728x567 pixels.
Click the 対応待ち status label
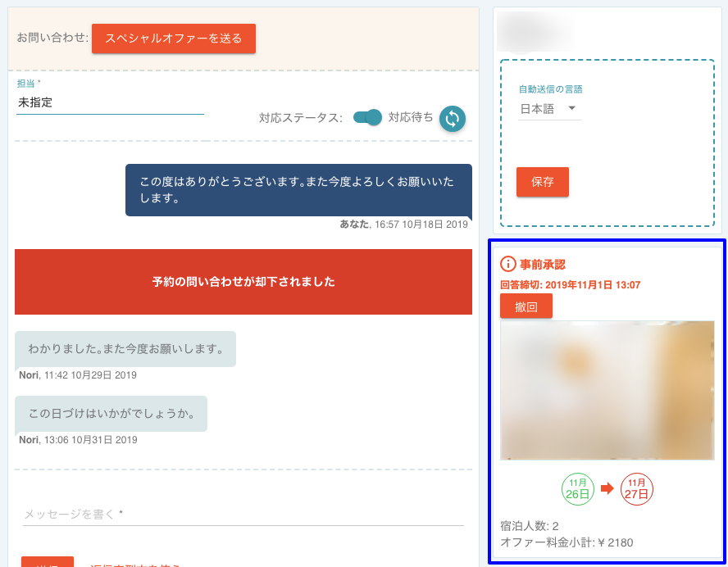click(x=411, y=117)
